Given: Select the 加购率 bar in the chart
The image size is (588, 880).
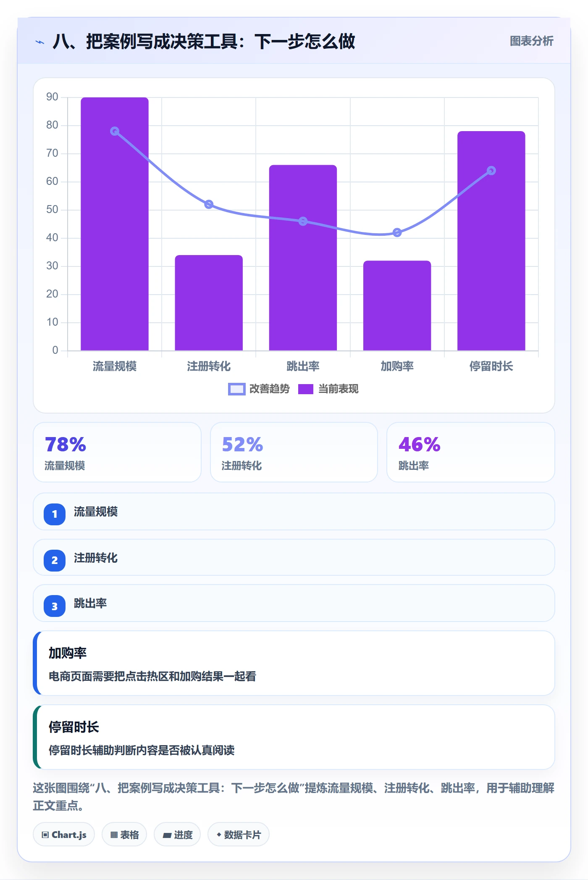Looking at the screenshot, I should 397,306.
